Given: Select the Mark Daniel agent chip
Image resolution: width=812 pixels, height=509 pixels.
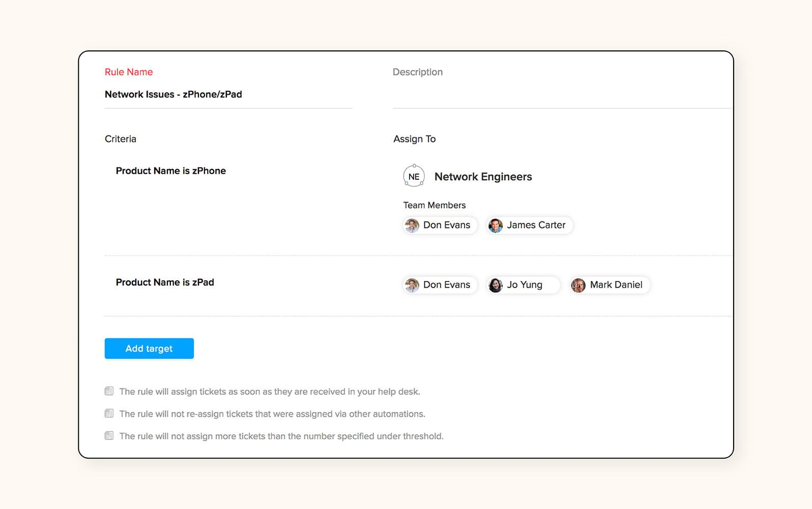Looking at the screenshot, I should pyautogui.click(x=610, y=285).
